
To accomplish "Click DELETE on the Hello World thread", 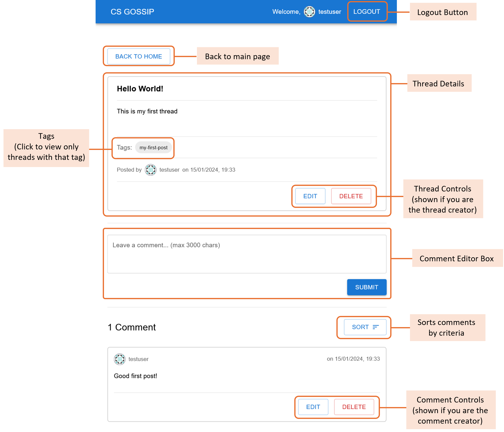I will pyautogui.click(x=351, y=196).
